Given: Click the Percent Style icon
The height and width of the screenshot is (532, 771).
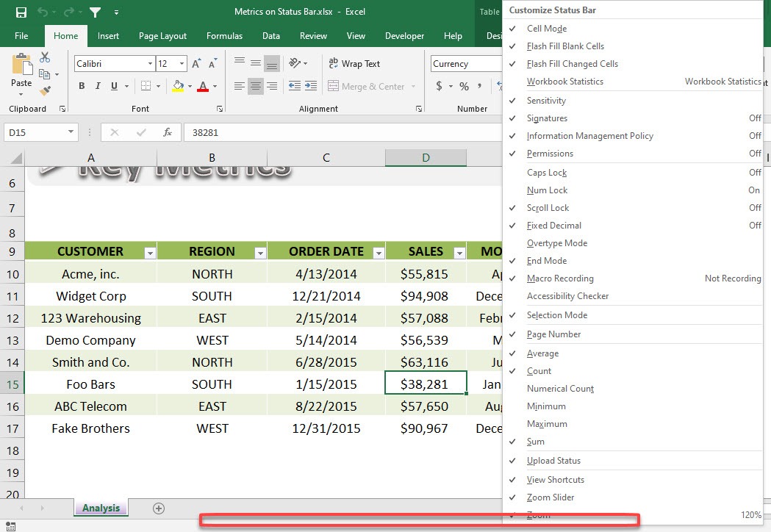Looking at the screenshot, I should click(465, 87).
